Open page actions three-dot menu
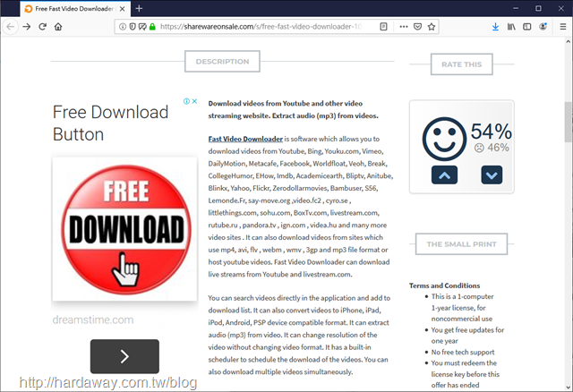Screen dimensions: 573x392 coord(404,27)
